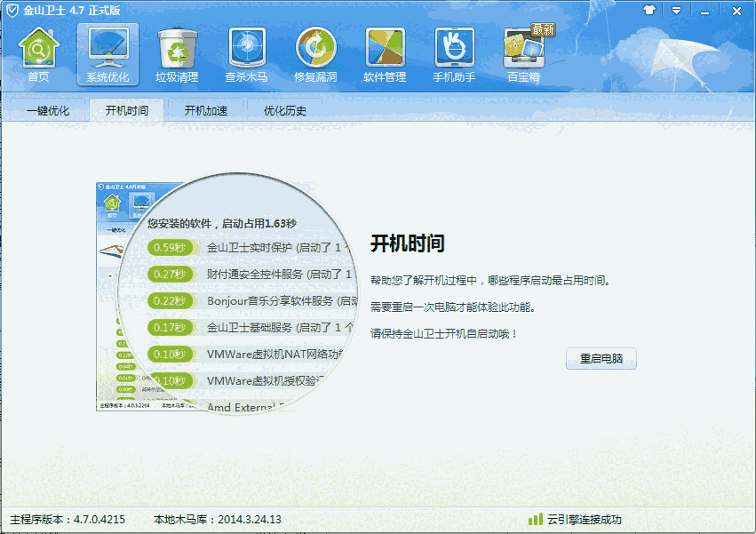The width and height of the screenshot is (756, 534).
Task: Click 主程序版本：4.7.0.4215 text
Action: 68,520
